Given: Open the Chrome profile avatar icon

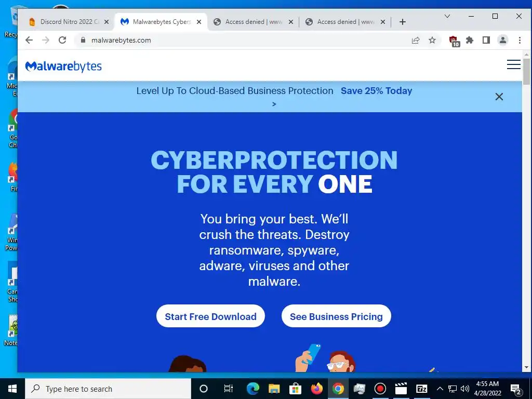Looking at the screenshot, I should [503, 40].
